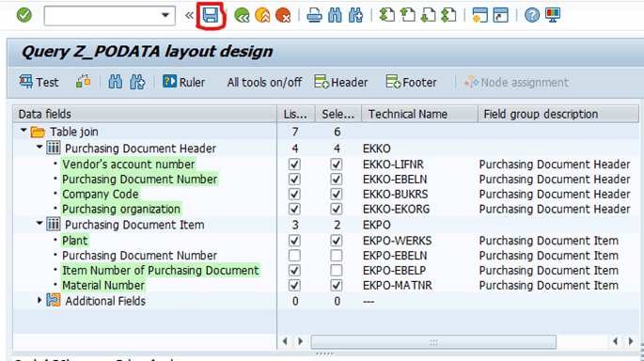Select Purchasing organization field
Screen dimensions: 644x361
click(x=121, y=209)
